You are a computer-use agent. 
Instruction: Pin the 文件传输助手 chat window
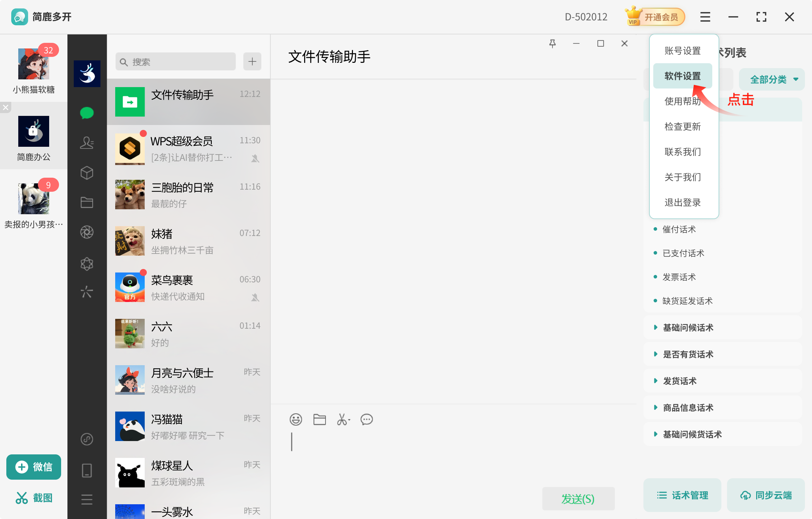(x=553, y=43)
